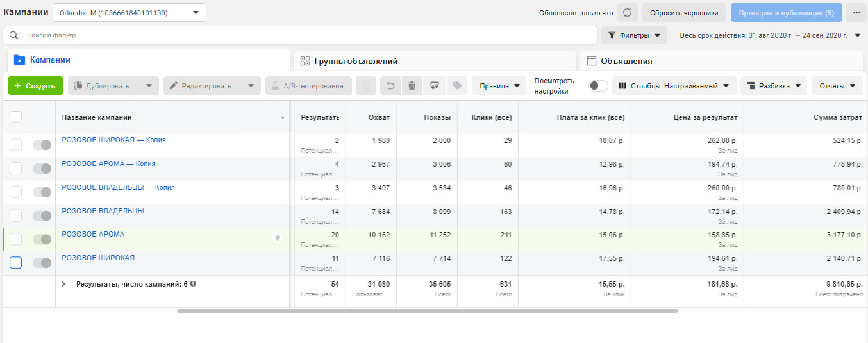Click info icon beside campaign count

[x=193, y=283]
